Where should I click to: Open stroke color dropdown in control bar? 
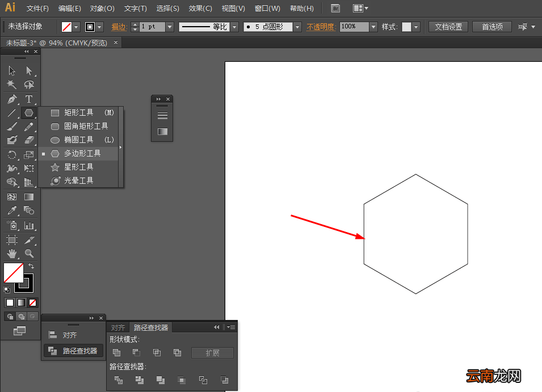(x=99, y=27)
